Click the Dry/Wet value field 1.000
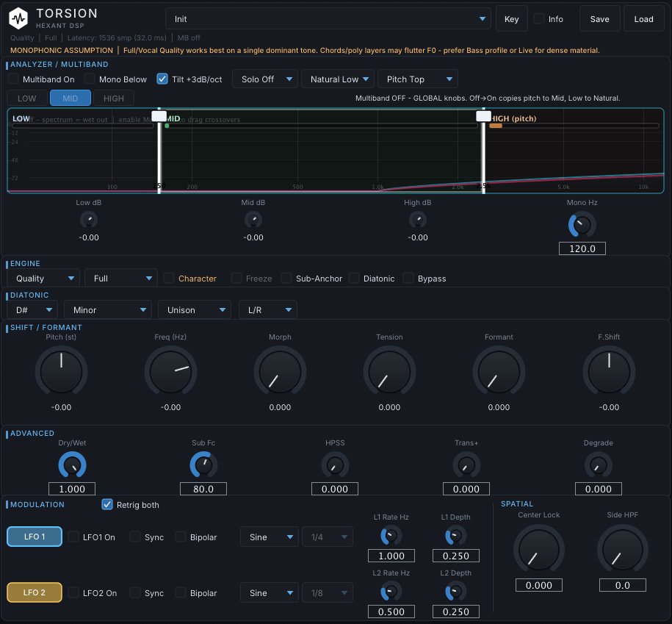The width and height of the screenshot is (672, 624). [x=72, y=489]
